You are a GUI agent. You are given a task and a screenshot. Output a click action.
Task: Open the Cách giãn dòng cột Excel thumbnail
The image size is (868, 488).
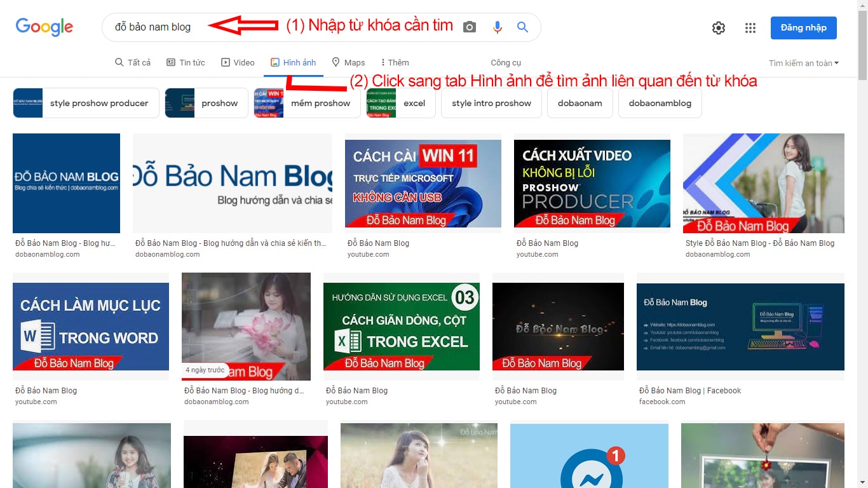pos(402,327)
